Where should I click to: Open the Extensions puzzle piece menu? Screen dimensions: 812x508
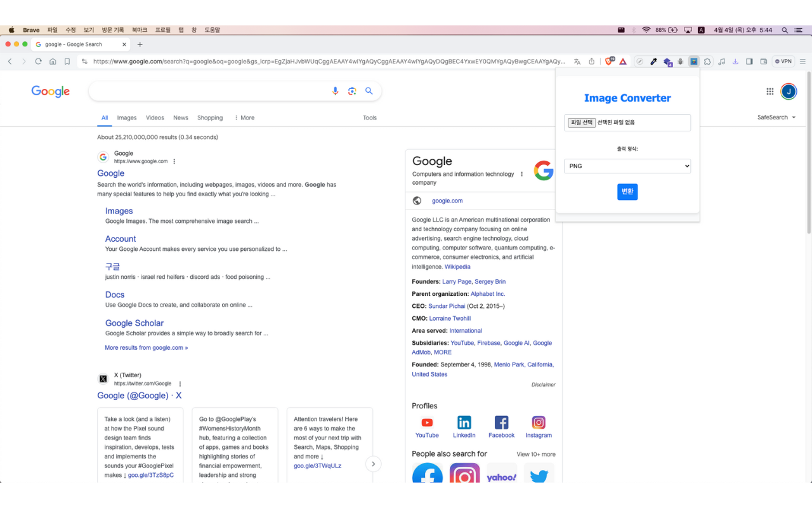click(707, 62)
